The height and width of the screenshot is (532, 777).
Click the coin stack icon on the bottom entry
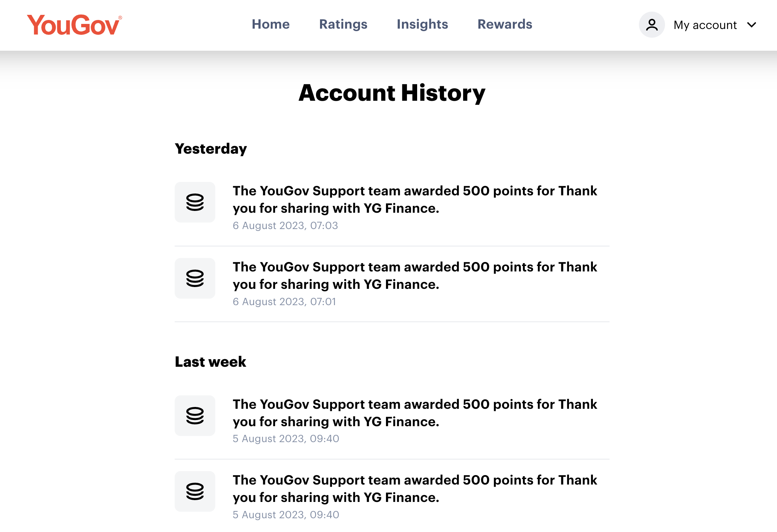tap(195, 491)
